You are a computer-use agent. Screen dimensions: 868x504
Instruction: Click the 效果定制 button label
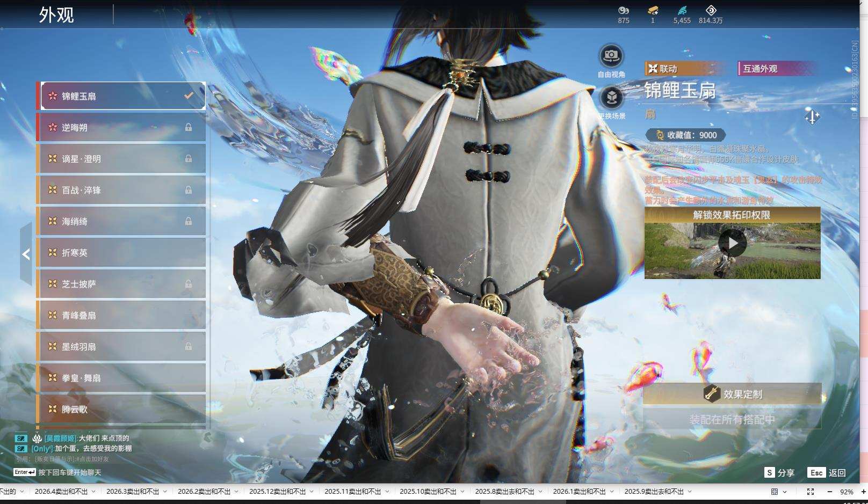click(743, 395)
